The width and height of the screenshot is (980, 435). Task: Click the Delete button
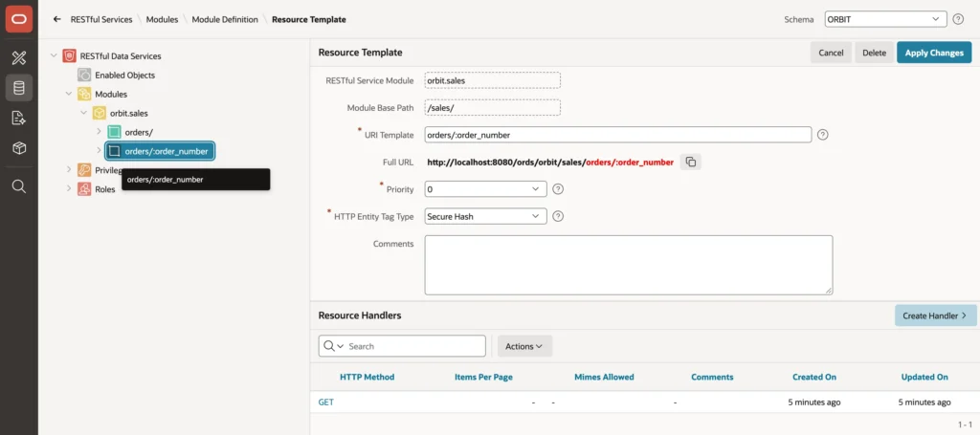(875, 53)
